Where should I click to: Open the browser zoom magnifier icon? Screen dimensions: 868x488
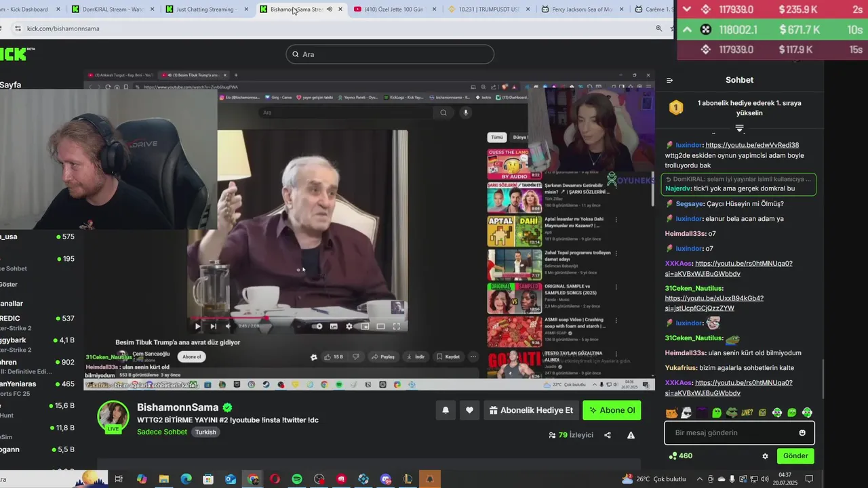pos(658,28)
